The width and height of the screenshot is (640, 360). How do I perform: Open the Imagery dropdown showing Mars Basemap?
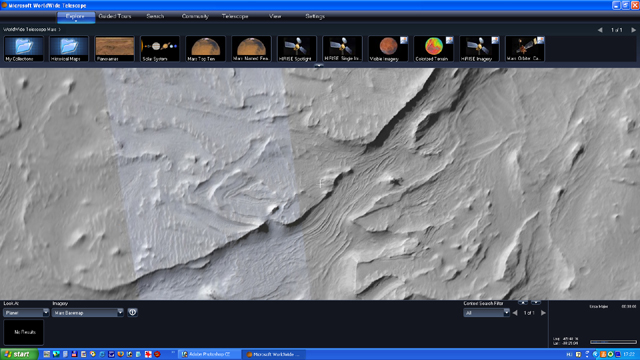click(88, 313)
